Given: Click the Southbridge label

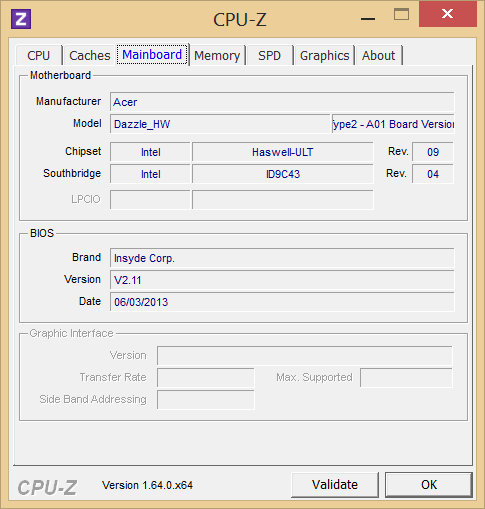Looking at the screenshot, I should [x=72, y=173].
